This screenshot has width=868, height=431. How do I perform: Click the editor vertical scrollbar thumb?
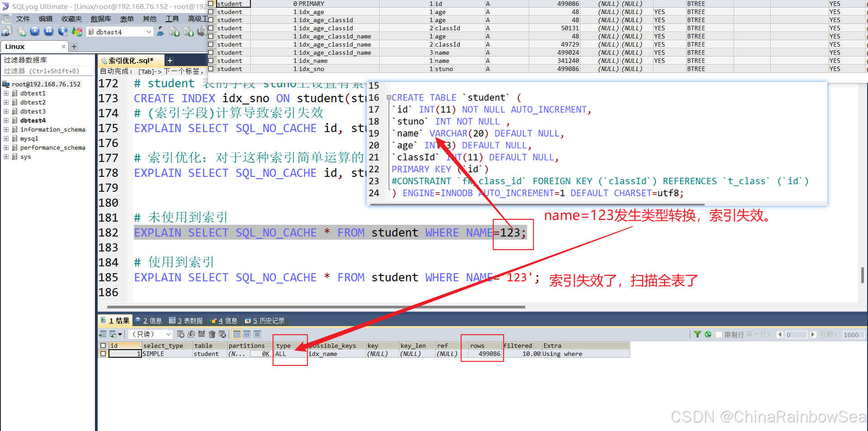coord(863,275)
